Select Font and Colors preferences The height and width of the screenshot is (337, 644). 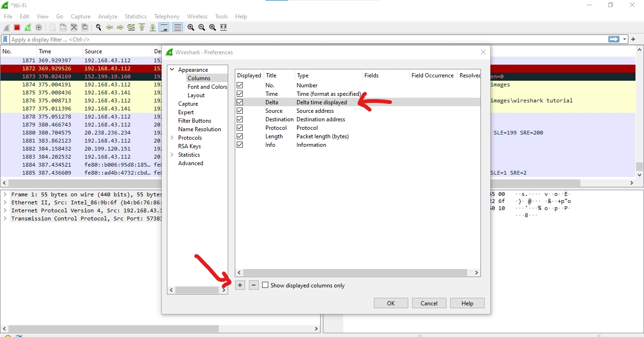click(x=207, y=87)
